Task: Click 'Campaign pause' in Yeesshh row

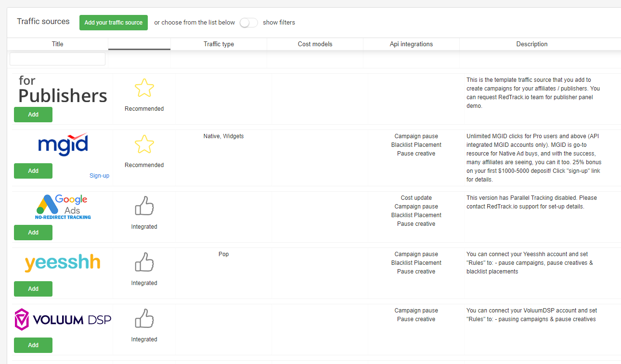Action: pos(416,254)
